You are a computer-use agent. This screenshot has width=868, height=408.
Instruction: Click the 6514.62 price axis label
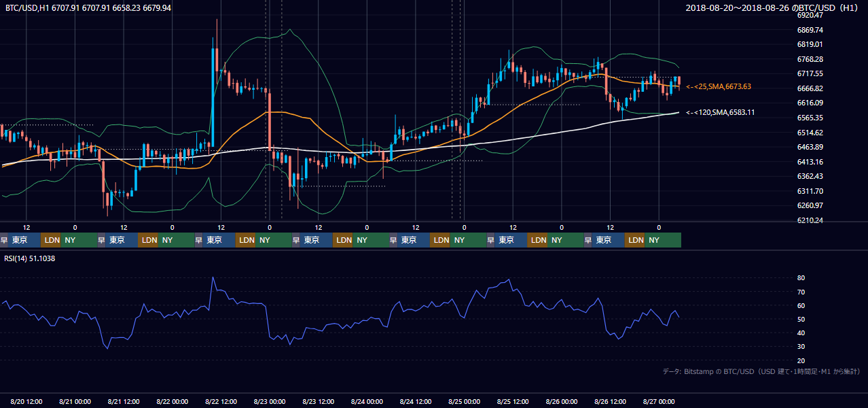pos(810,133)
